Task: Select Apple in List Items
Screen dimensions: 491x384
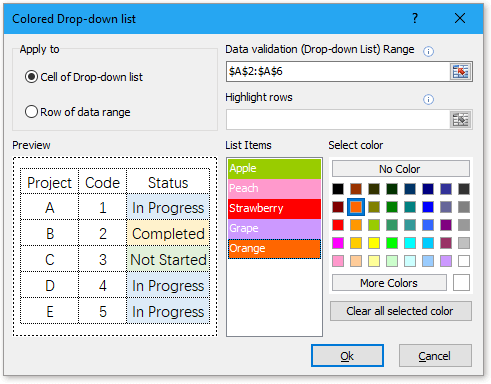Action: [274, 169]
